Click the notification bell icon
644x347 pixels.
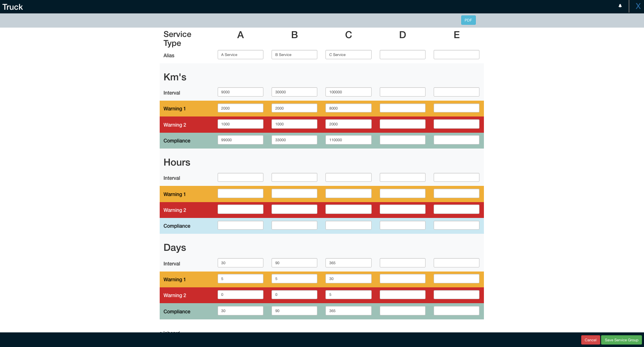click(620, 6)
